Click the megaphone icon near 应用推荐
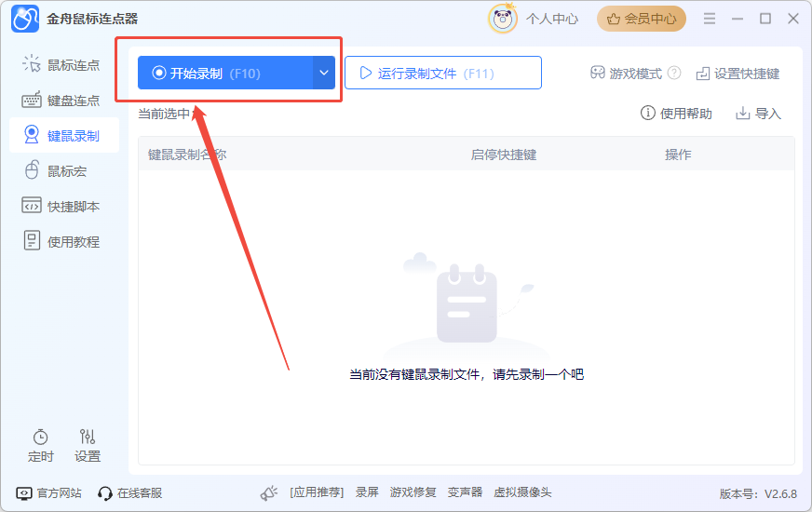 click(x=269, y=492)
